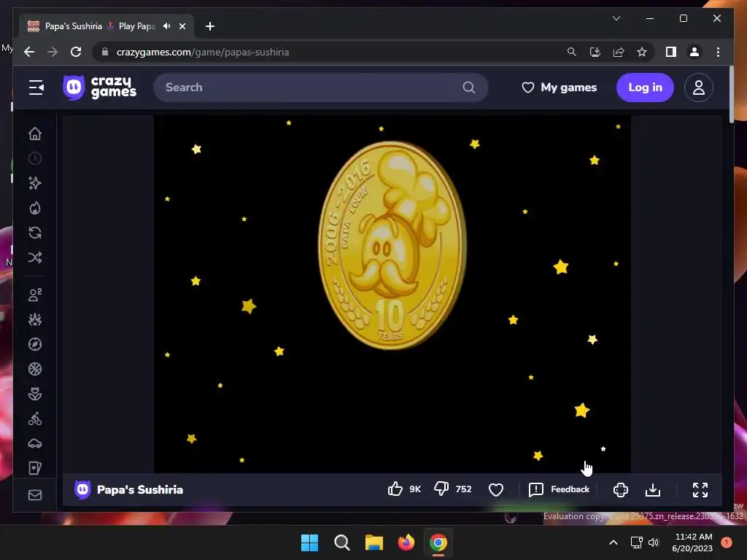This screenshot has width=747, height=560.
Task: Open the Bike games icon
Action: (x=35, y=419)
